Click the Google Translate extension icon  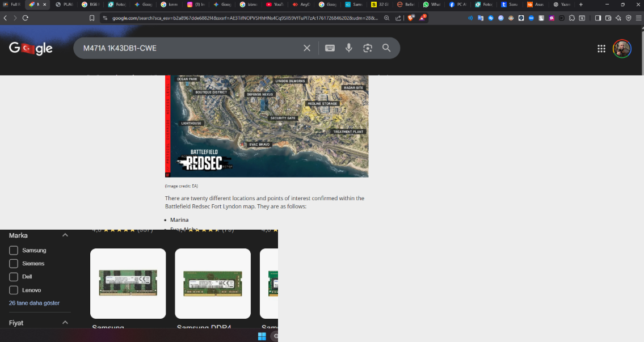[481, 18]
